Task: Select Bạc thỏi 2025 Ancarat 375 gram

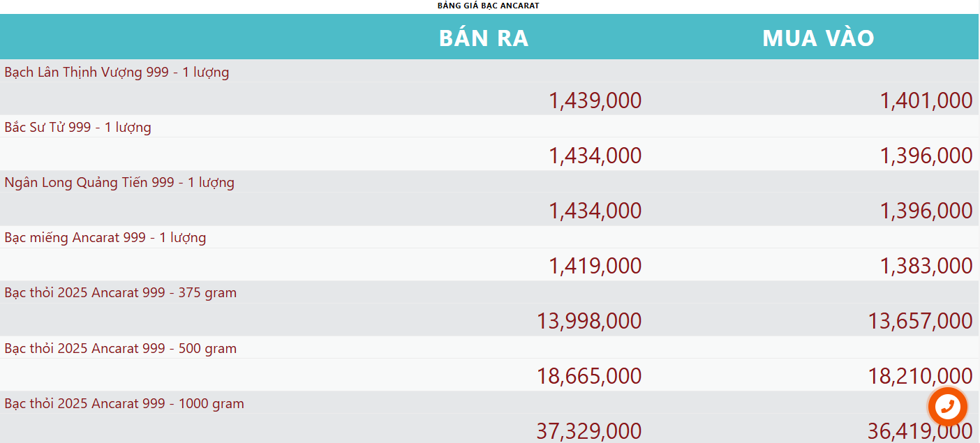Action: pyautogui.click(x=120, y=293)
